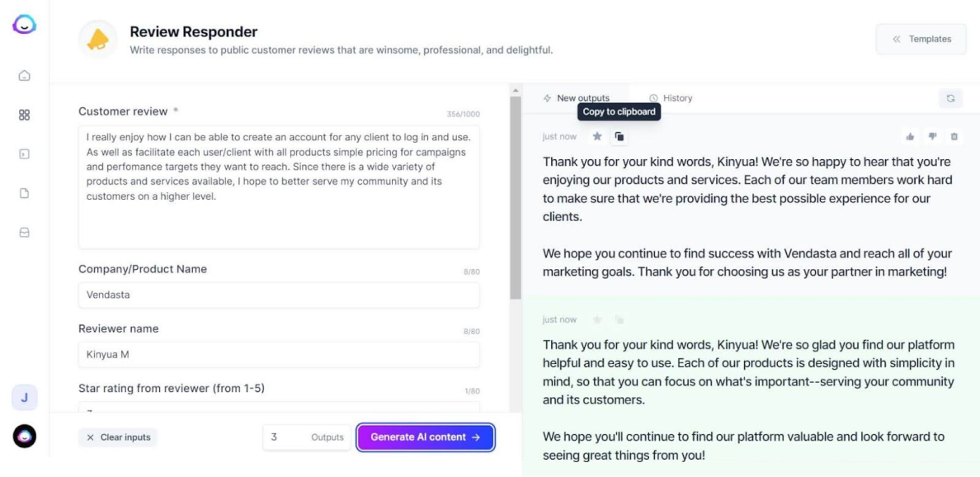The width and height of the screenshot is (980, 477).
Task: Delete the first output with trash icon
Action: (x=954, y=136)
